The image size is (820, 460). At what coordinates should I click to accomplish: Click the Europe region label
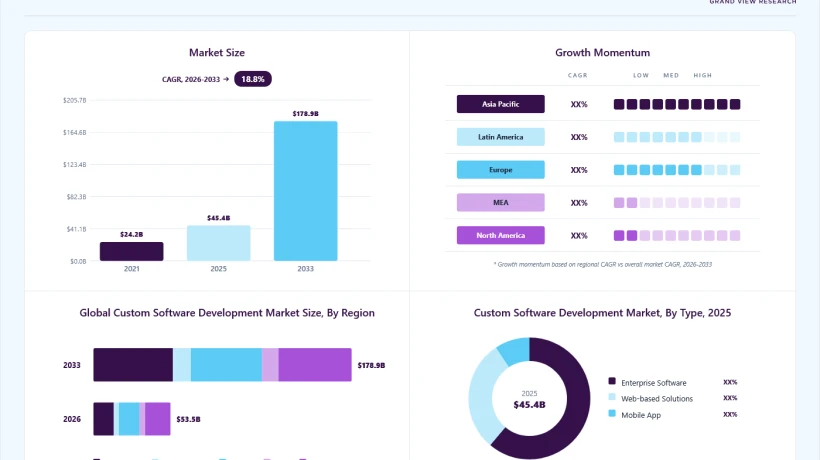[500, 170]
